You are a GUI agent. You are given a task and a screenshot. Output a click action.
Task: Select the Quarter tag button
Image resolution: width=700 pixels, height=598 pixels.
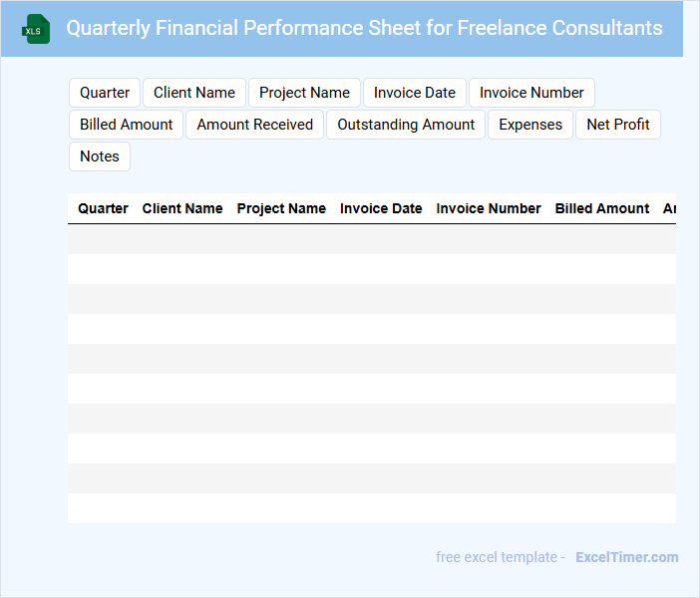(105, 93)
